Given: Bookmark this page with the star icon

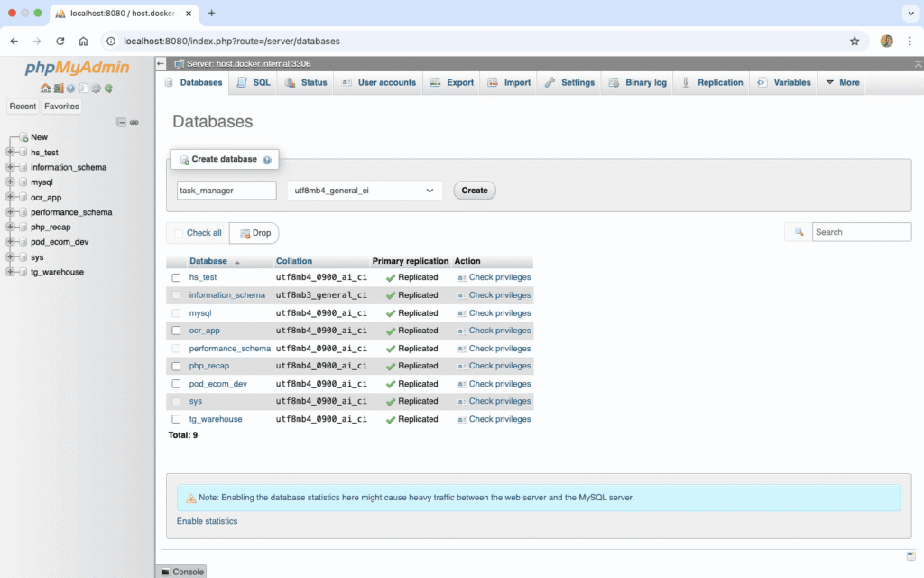Looking at the screenshot, I should pyautogui.click(x=855, y=41).
